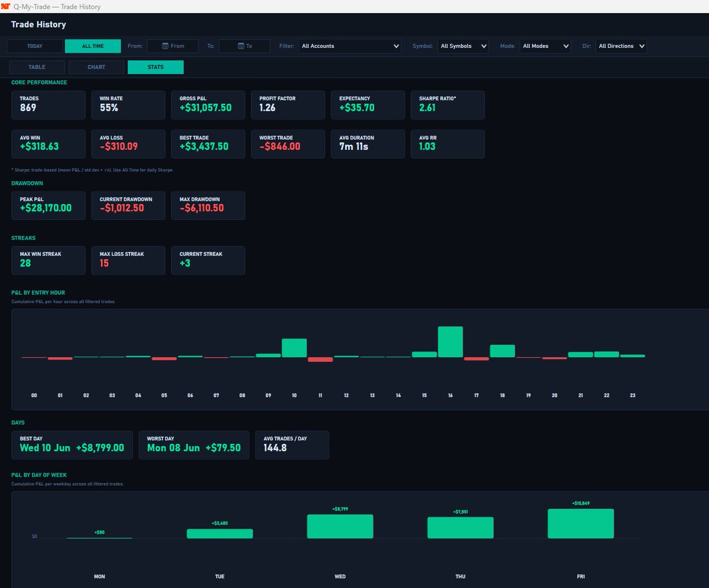Click the red hour 11 bar in entry-hour chart

pos(320,360)
